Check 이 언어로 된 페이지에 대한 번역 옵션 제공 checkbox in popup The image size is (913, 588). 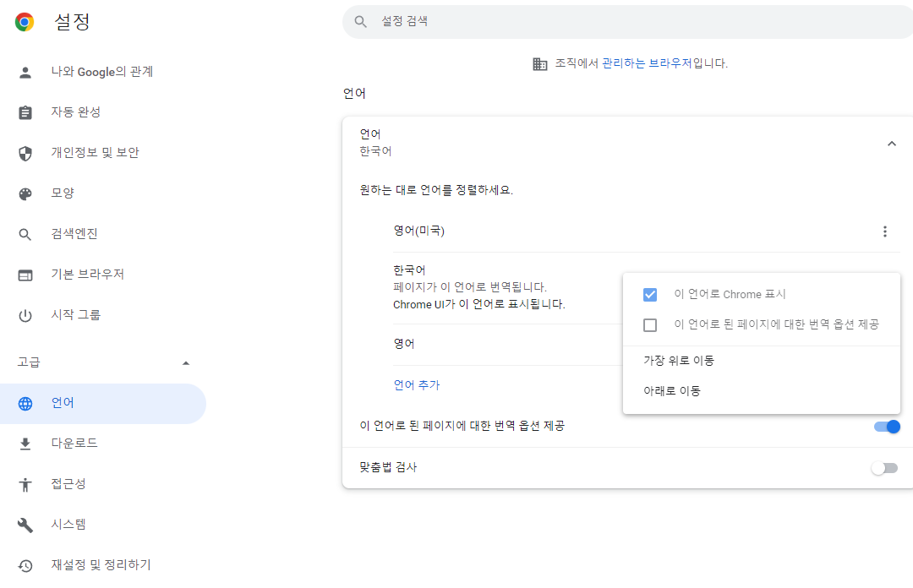tap(650, 325)
